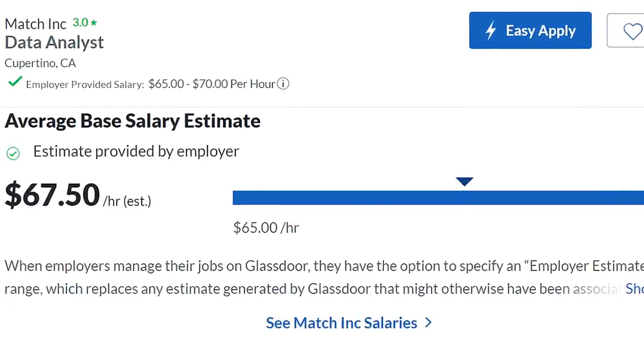
Task: Click the 3.0 company rating
Action: coord(80,23)
